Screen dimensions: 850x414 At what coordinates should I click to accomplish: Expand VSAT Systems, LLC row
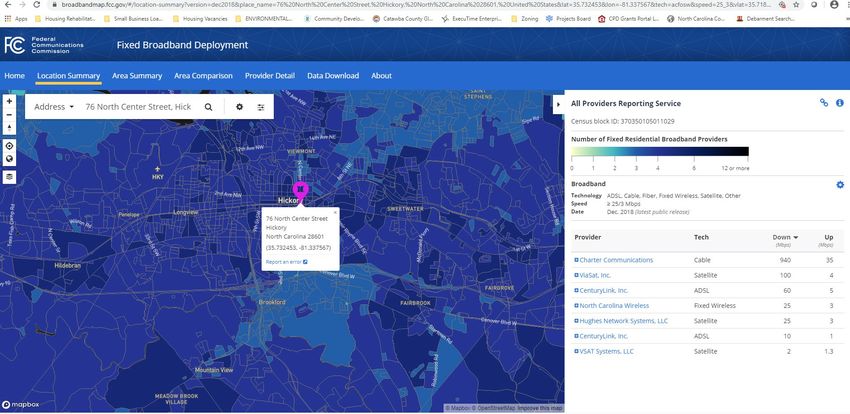pyautogui.click(x=577, y=351)
